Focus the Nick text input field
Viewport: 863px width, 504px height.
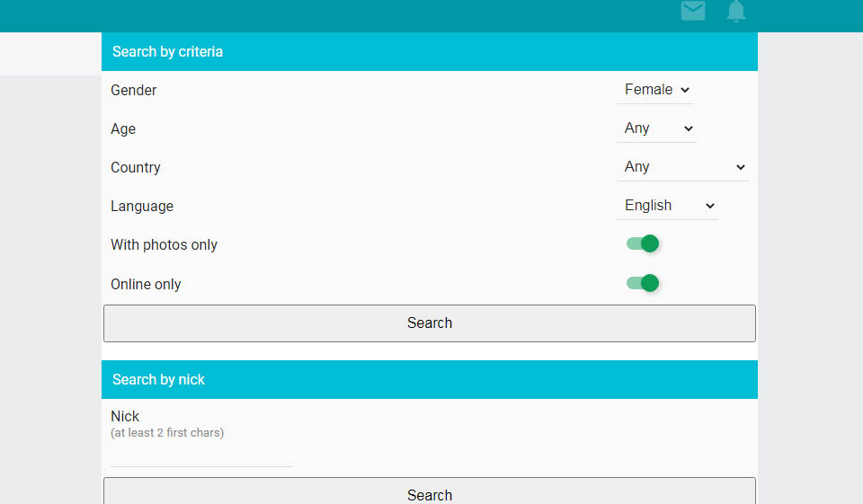201,455
